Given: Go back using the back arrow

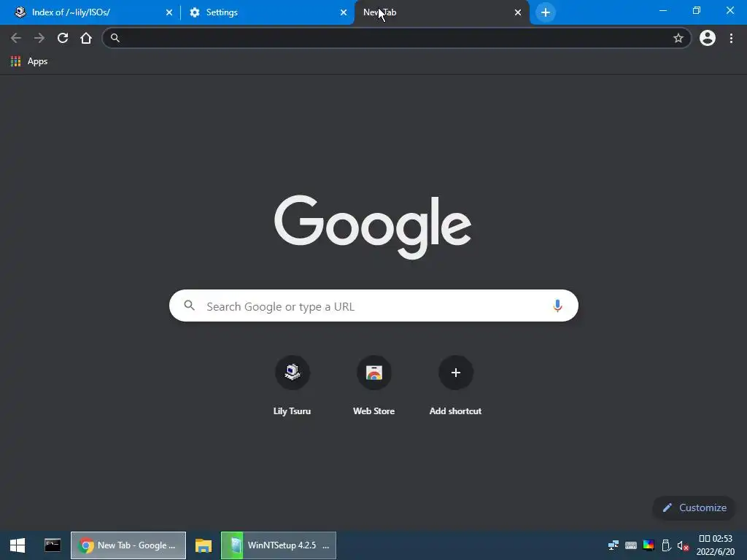Looking at the screenshot, I should coord(16,38).
